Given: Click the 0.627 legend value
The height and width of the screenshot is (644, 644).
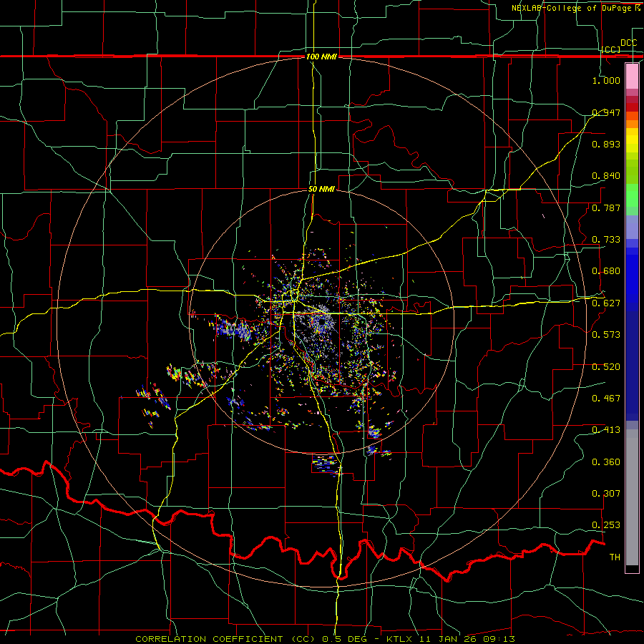Looking at the screenshot, I should pos(606,303).
